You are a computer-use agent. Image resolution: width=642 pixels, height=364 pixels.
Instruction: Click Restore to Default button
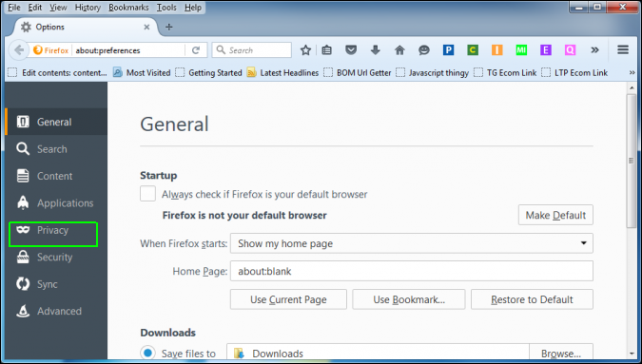click(x=532, y=299)
